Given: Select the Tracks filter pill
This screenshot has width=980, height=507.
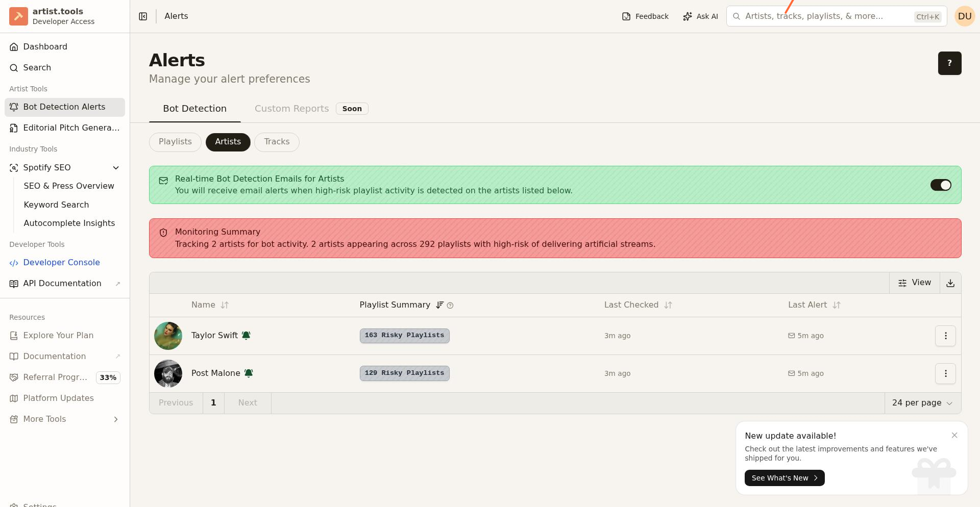Looking at the screenshot, I should pyautogui.click(x=277, y=142).
